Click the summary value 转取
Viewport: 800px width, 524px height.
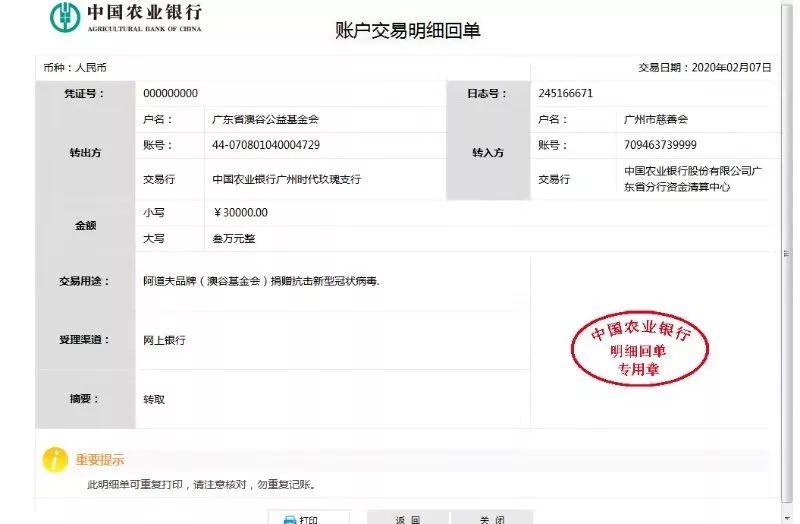point(154,400)
